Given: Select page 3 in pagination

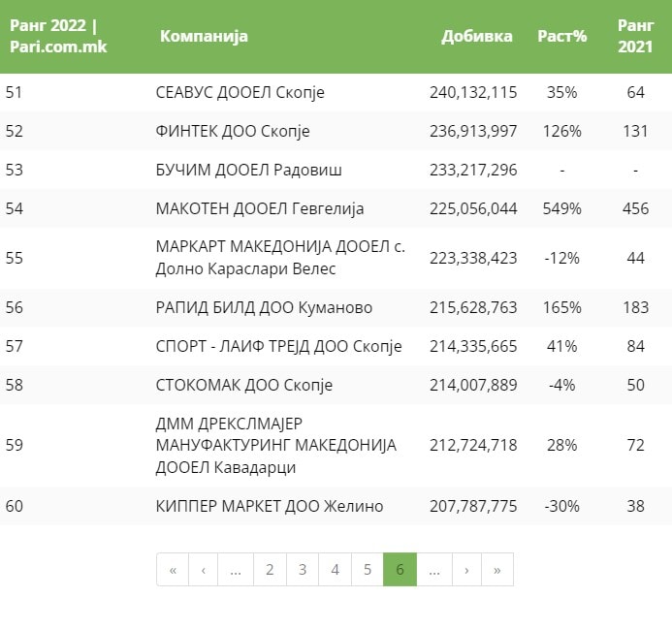Looking at the screenshot, I should pyautogui.click(x=303, y=570).
